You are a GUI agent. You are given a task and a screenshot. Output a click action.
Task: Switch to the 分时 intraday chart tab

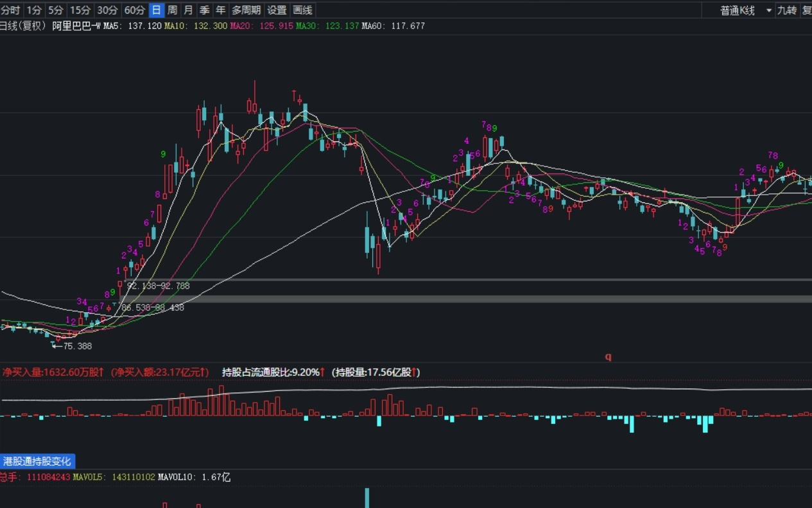[x=11, y=10]
